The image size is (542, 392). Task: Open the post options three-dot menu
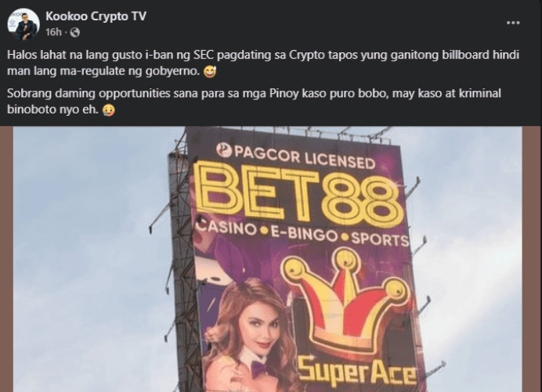513,23
